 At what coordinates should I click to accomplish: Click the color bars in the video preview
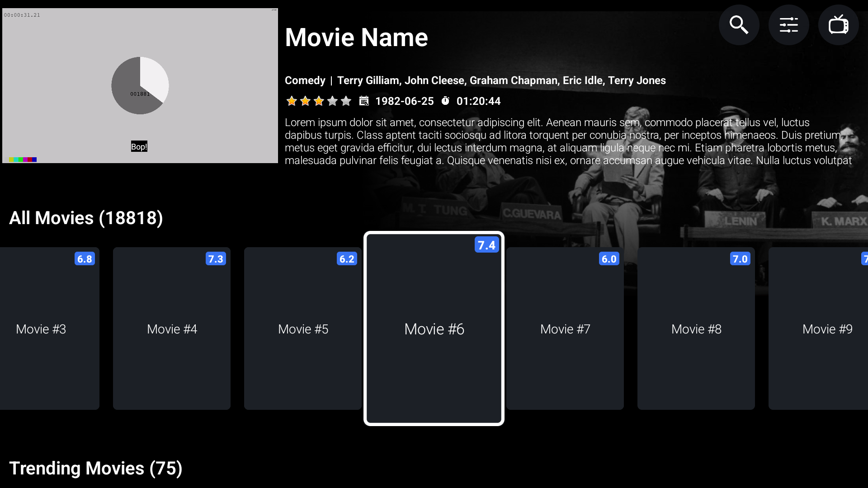pos(21,160)
